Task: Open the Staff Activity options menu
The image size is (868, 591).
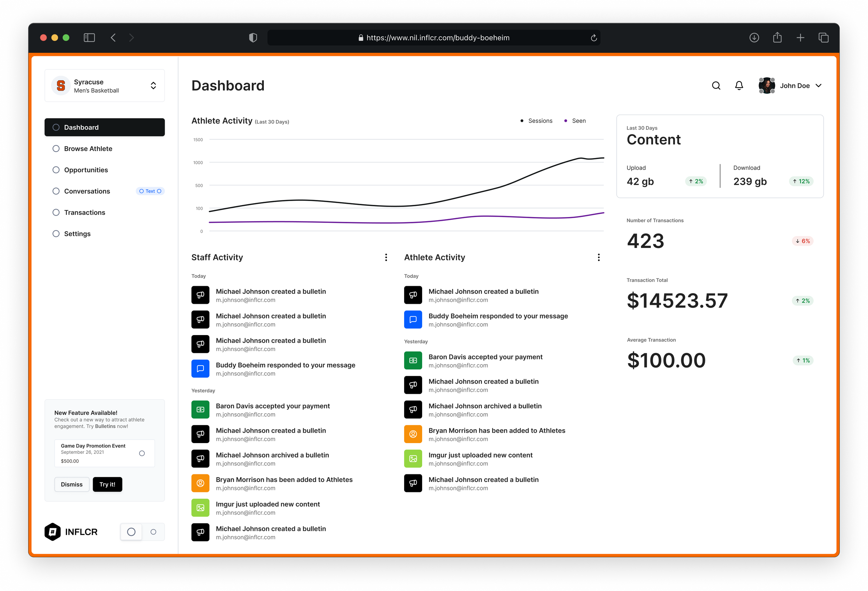Action: click(x=386, y=257)
